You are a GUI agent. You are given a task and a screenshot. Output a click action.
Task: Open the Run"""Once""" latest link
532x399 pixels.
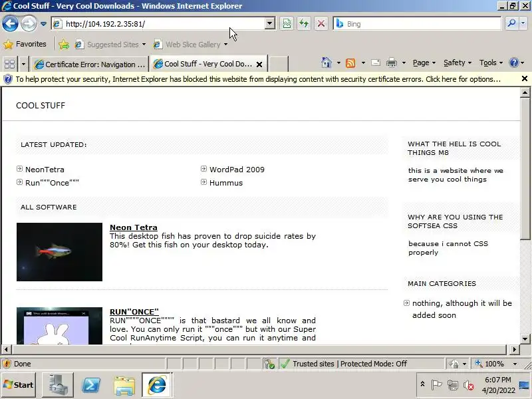[52, 183]
